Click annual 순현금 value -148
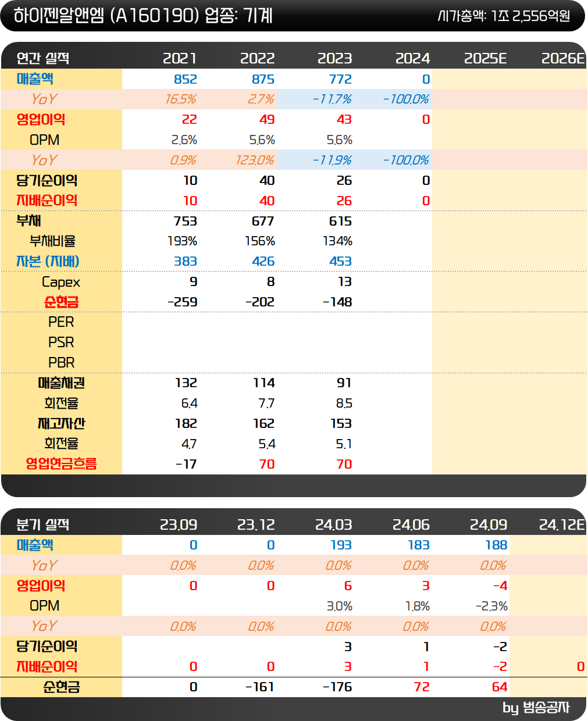588x721 pixels. pos(337,302)
